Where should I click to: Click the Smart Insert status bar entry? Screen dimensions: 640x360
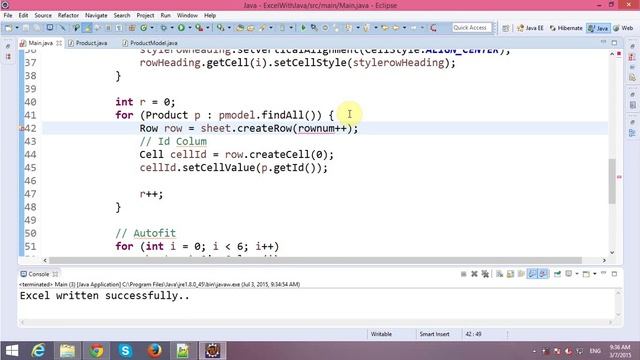pyautogui.click(x=434, y=334)
